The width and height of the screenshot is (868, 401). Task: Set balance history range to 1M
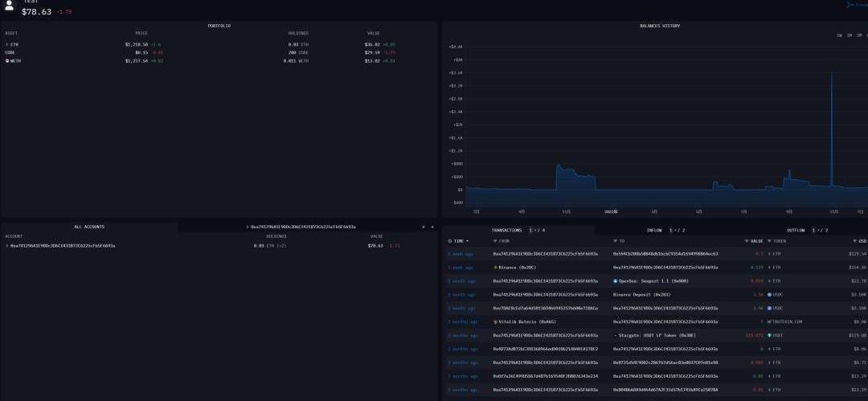pyautogui.click(x=850, y=35)
